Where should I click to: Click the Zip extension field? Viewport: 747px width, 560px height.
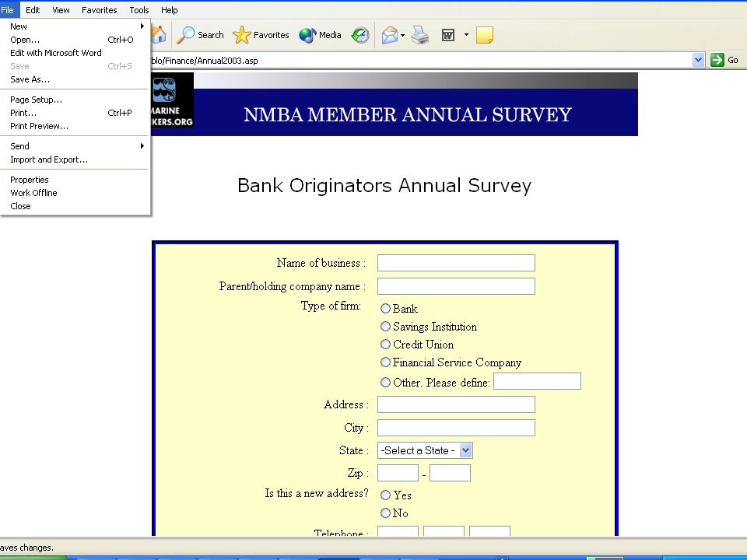coord(450,473)
